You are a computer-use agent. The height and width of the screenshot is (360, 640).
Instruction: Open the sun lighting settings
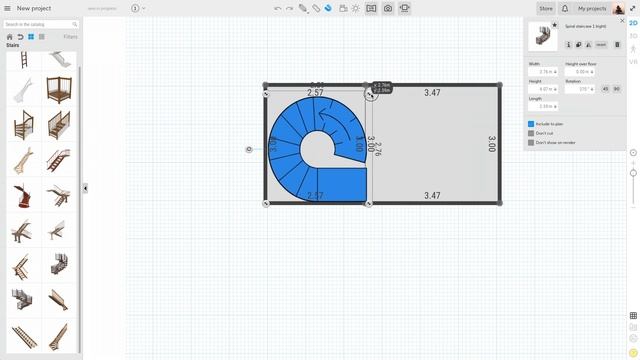356,8
